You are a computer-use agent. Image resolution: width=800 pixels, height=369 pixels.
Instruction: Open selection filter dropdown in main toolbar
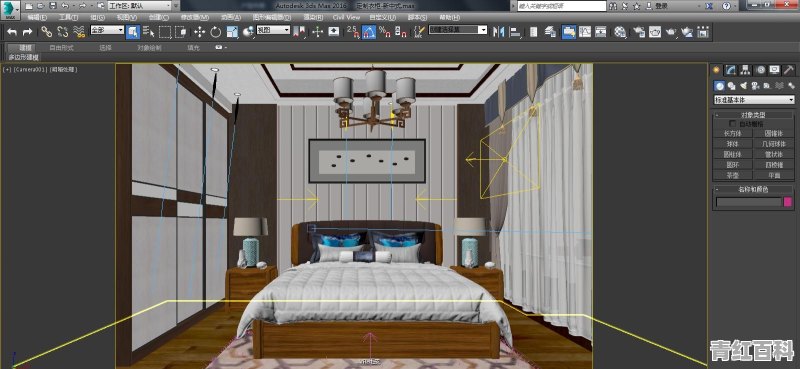pos(107,30)
